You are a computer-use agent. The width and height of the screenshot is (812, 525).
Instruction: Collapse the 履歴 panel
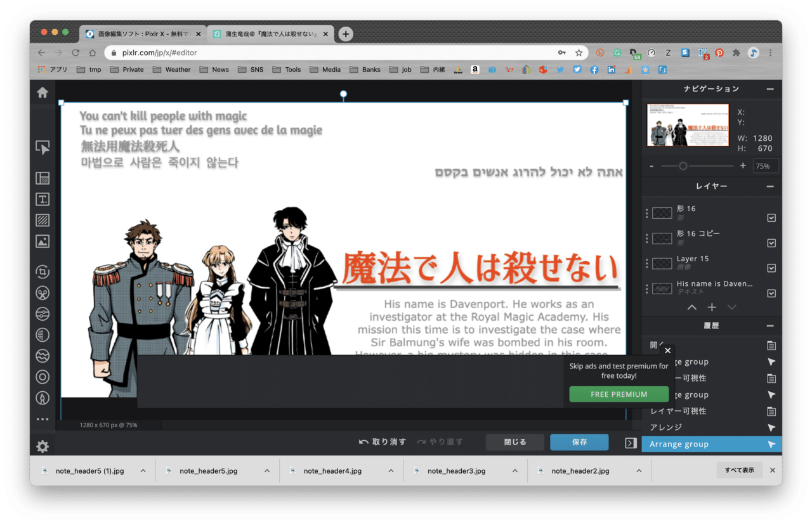point(770,326)
